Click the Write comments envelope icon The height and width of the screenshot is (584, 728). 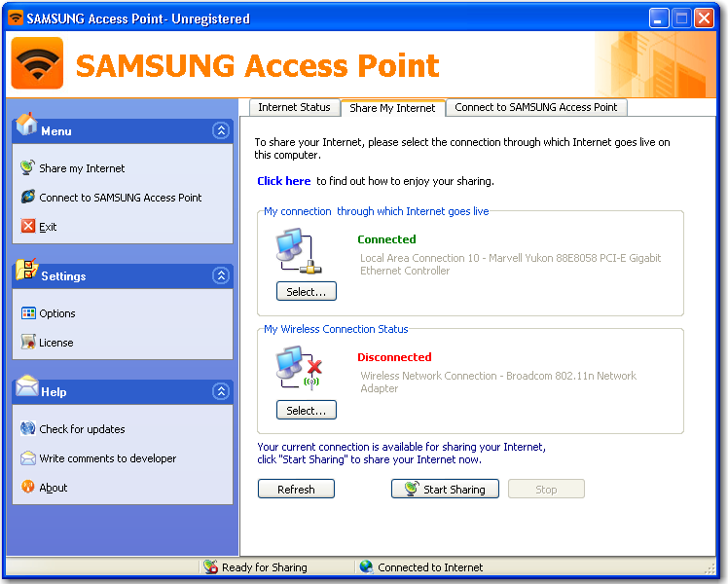tap(28, 457)
